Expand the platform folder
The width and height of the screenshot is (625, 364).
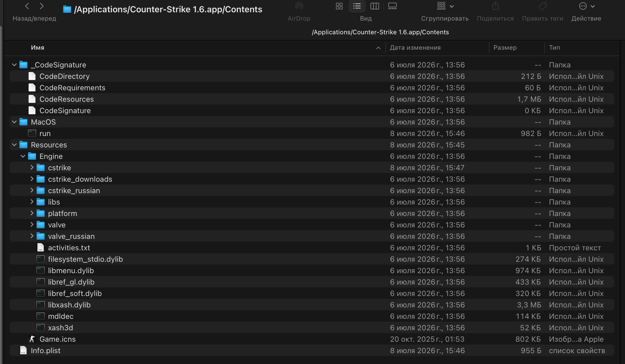tap(32, 213)
